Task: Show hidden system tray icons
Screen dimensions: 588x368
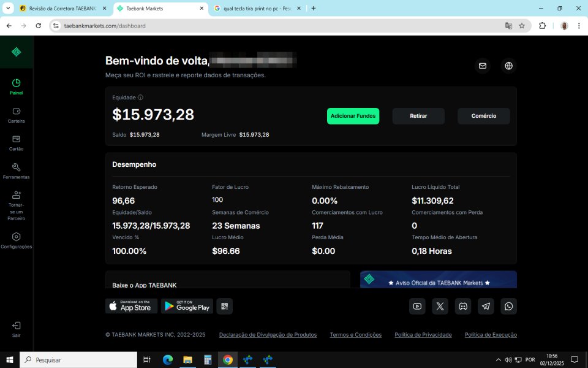Action: click(x=499, y=360)
